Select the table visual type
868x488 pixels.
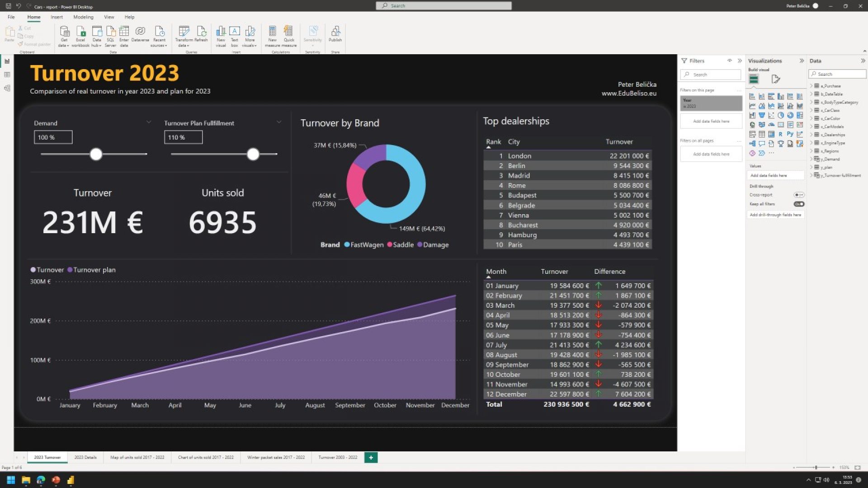762,134
